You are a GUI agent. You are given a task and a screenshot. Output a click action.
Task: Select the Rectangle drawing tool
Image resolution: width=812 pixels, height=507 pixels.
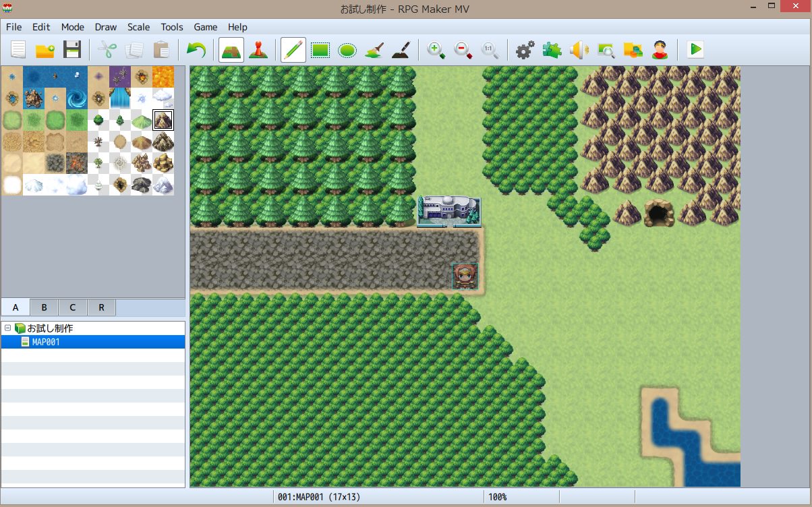point(320,50)
